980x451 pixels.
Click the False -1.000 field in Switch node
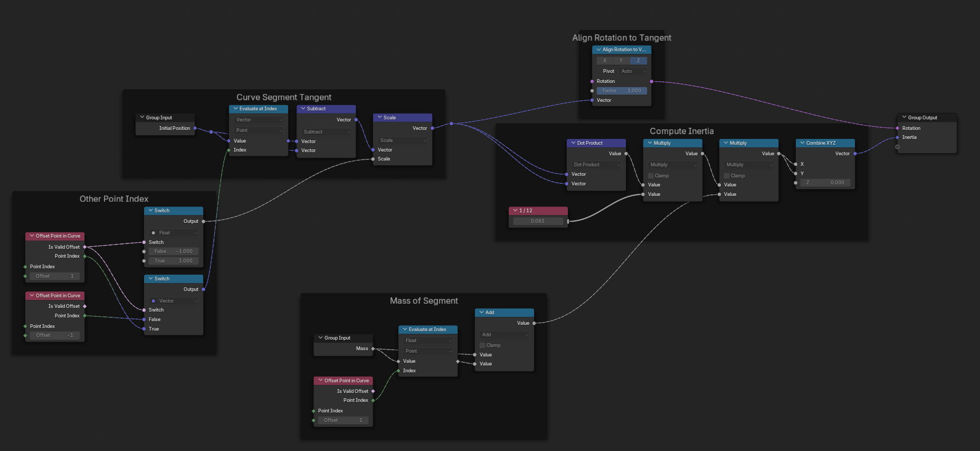pos(174,251)
